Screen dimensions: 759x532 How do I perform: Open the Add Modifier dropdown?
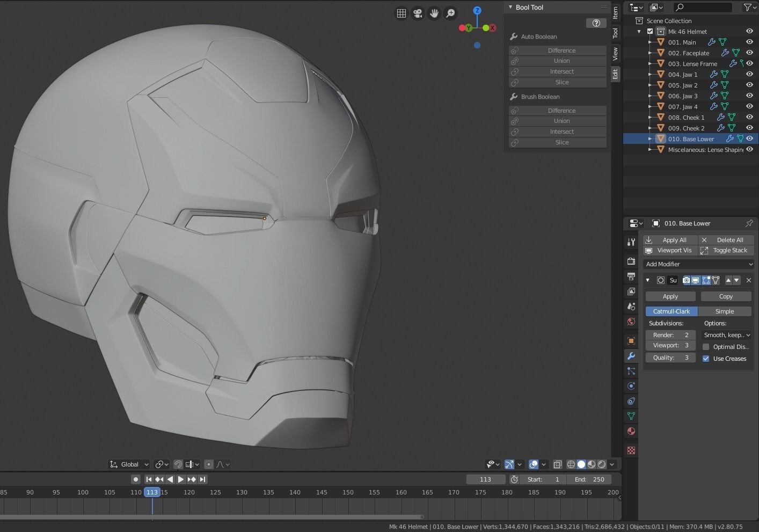pyautogui.click(x=698, y=264)
